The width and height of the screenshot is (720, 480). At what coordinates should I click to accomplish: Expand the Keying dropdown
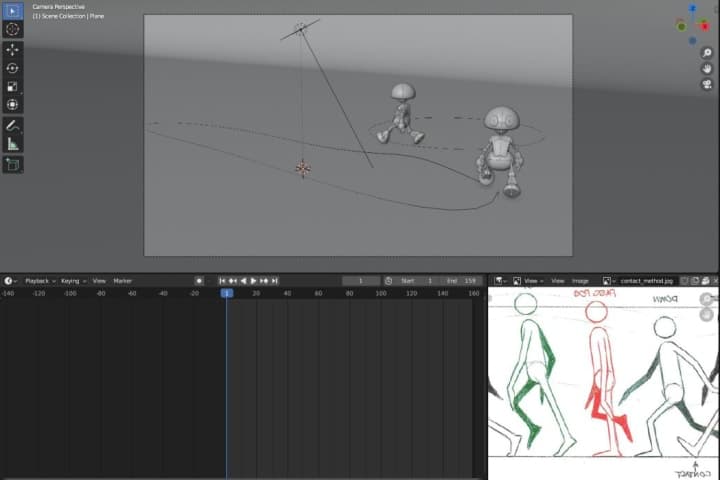[x=73, y=281]
